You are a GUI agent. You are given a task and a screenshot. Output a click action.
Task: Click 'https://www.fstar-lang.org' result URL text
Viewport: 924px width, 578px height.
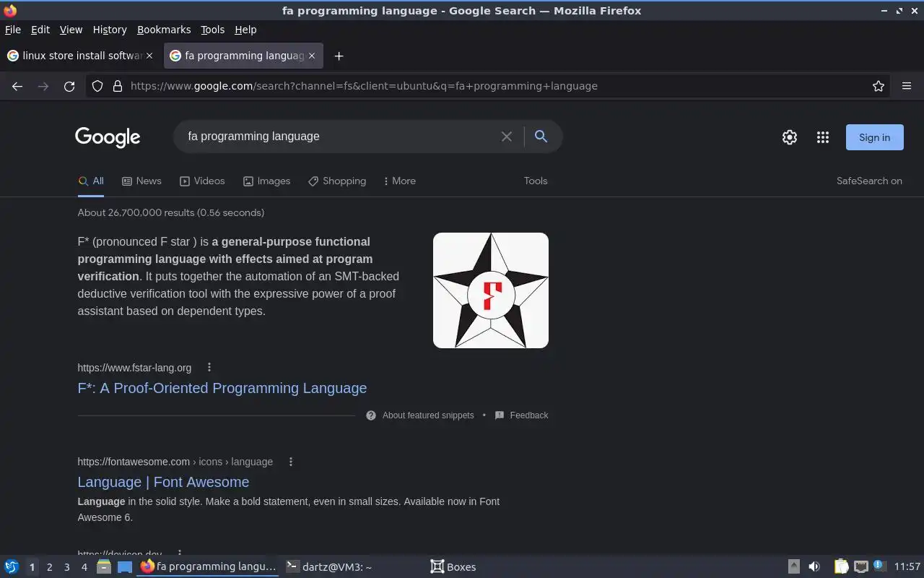coord(134,368)
